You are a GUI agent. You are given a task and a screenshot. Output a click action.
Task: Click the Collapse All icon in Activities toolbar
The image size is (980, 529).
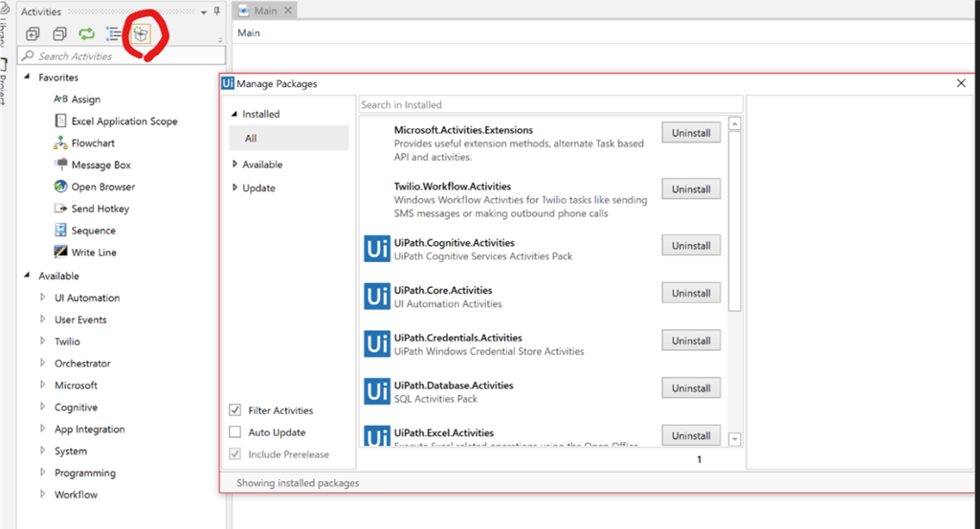(x=59, y=33)
